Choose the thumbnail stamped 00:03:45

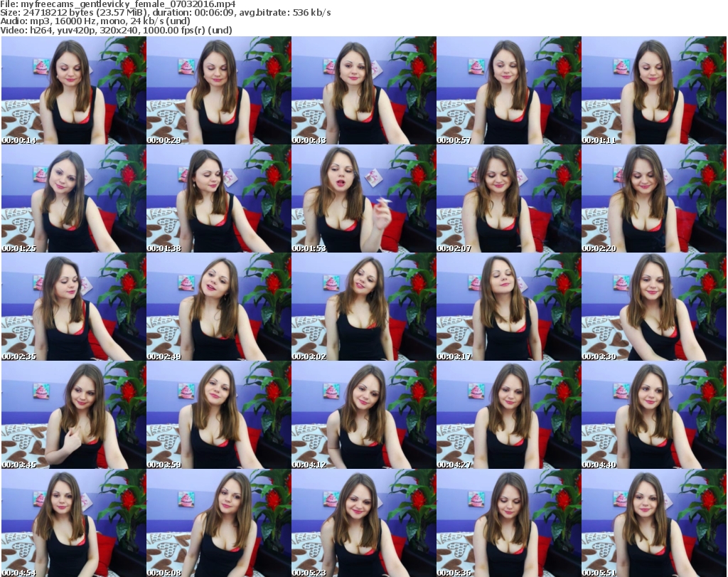(x=74, y=415)
